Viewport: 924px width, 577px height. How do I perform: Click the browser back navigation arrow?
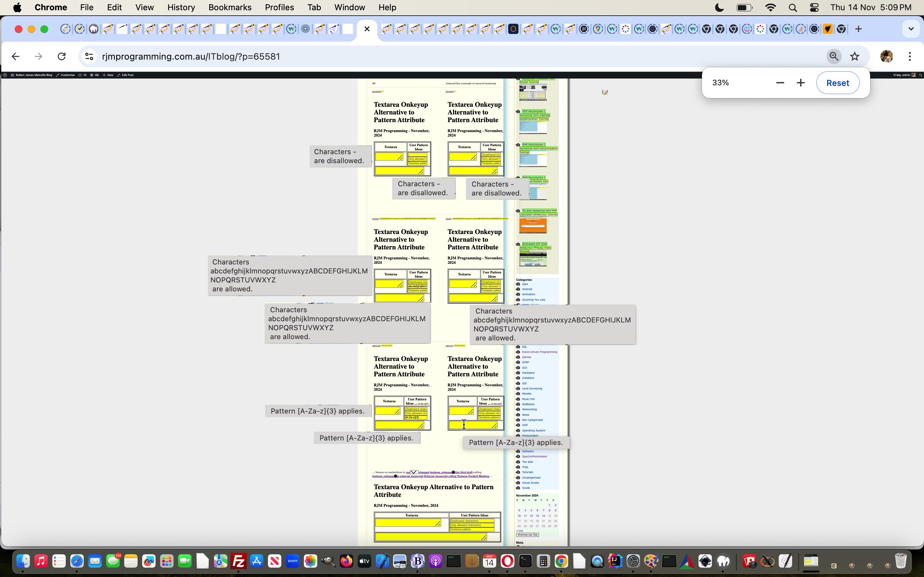click(15, 56)
